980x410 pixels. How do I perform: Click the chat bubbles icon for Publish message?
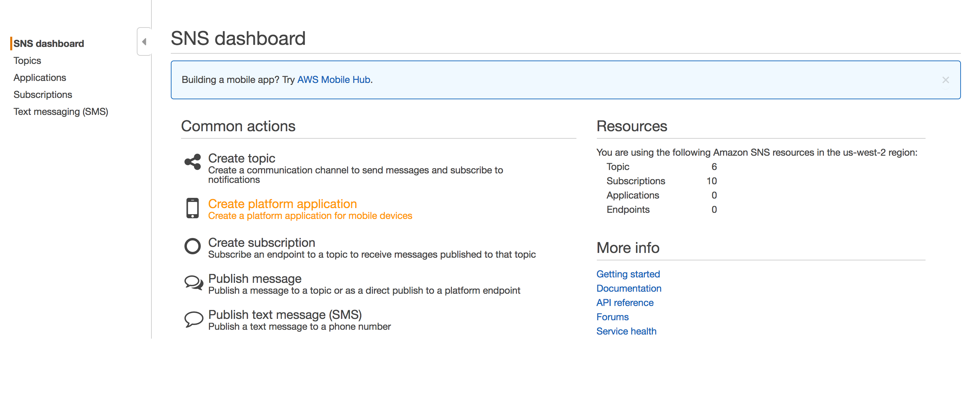(194, 283)
